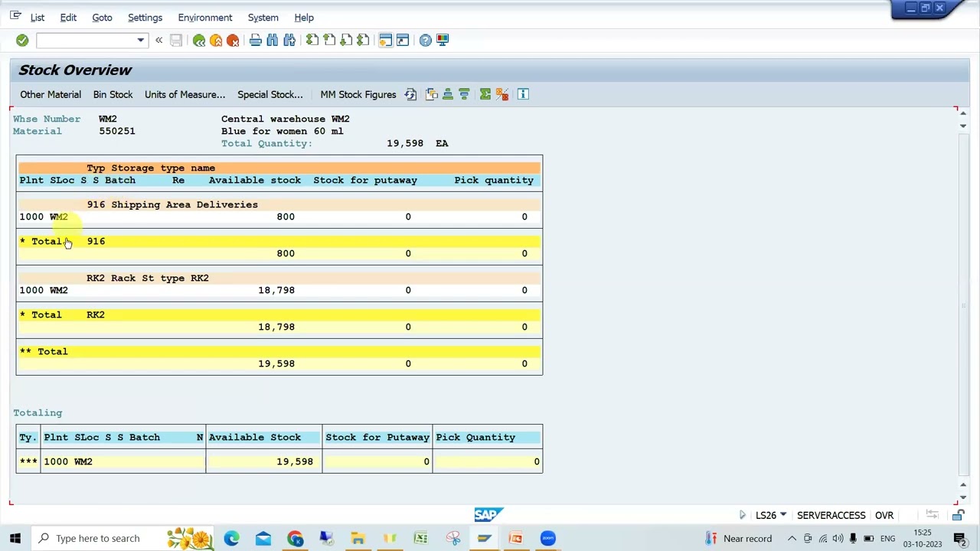Click the Save diskette icon
The width and height of the screenshot is (980, 551).
(x=176, y=40)
